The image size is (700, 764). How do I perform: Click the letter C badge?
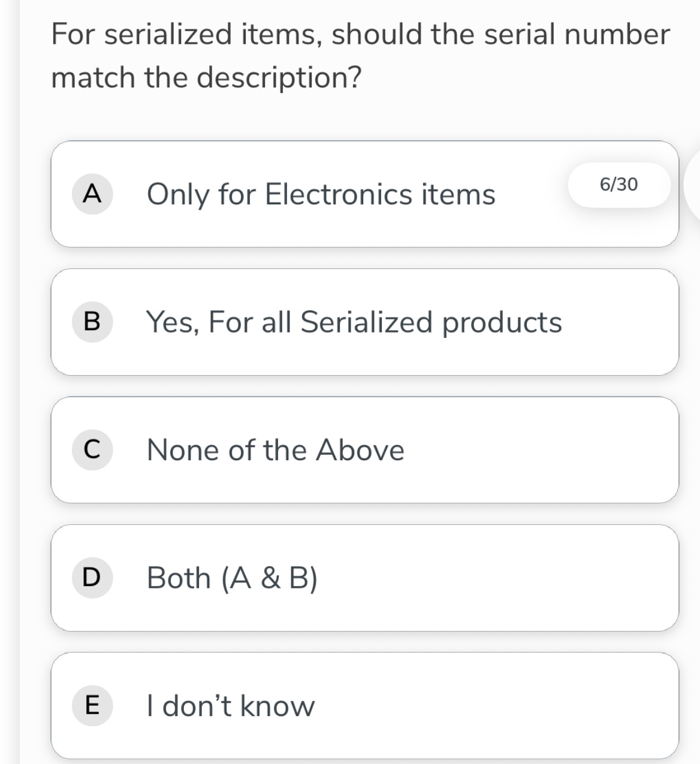(92, 450)
